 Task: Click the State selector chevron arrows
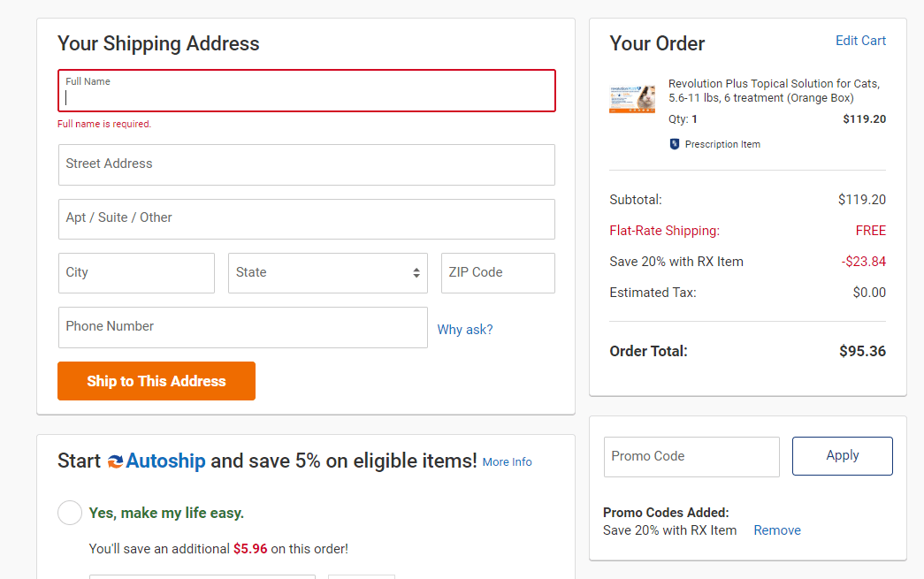(416, 272)
